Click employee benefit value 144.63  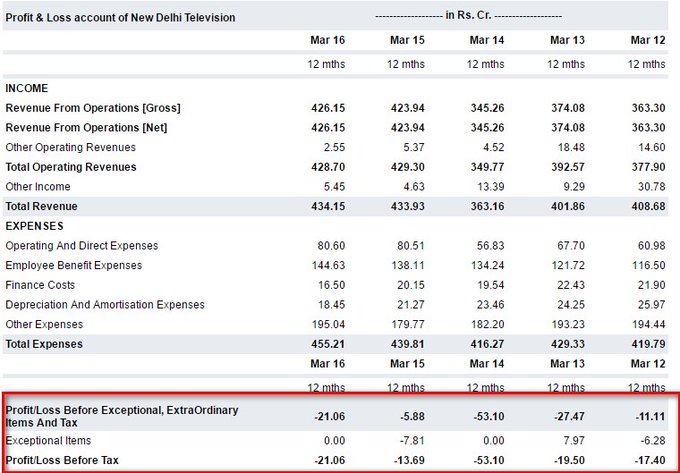click(328, 265)
